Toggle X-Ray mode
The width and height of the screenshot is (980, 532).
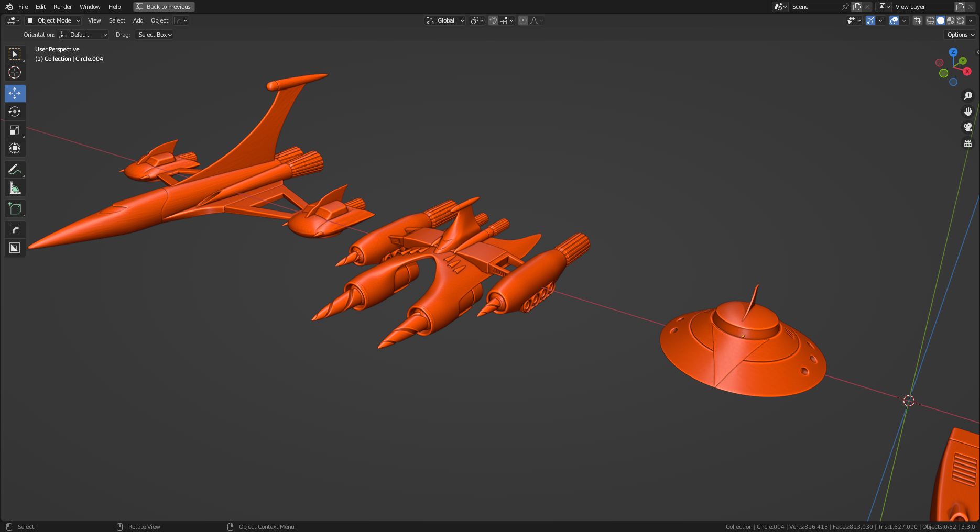(x=918, y=20)
